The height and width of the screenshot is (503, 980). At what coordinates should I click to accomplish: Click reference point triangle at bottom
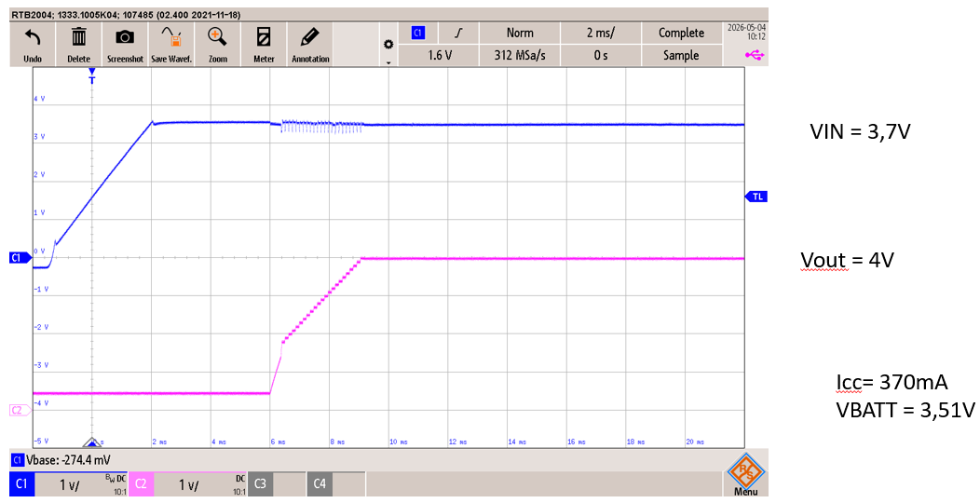click(x=92, y=442)
